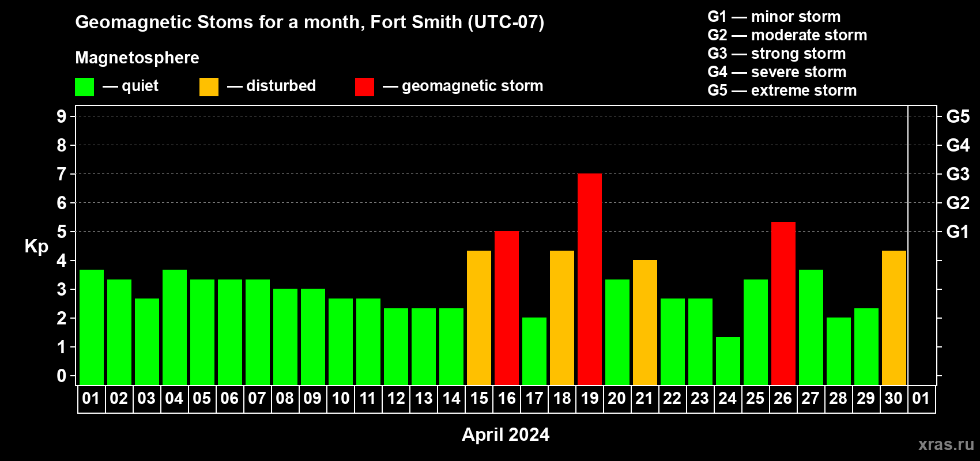980x461 pixels.
Task: Click the green bar for April 24
Action: (728, 361)
